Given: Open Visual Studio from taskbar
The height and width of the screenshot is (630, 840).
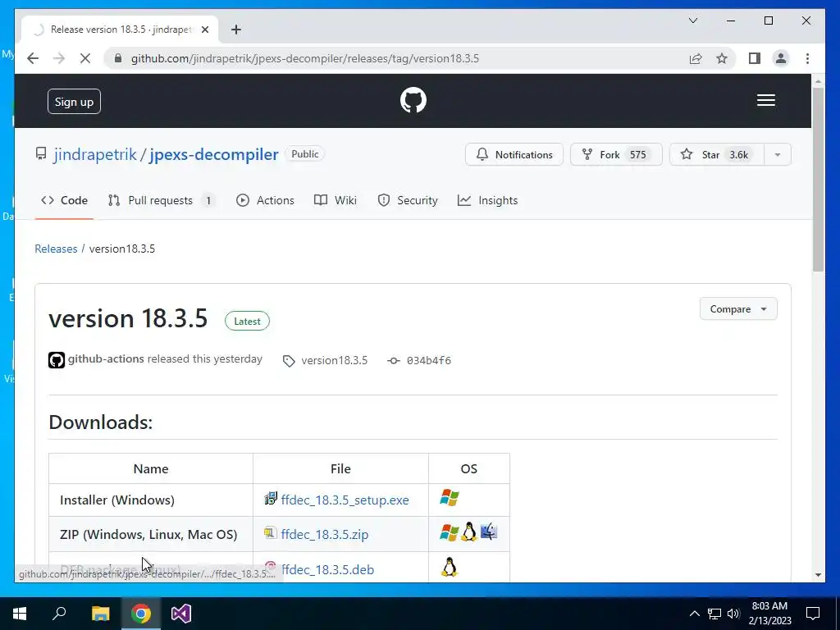Looking at the screenshot, I should 181,614.
